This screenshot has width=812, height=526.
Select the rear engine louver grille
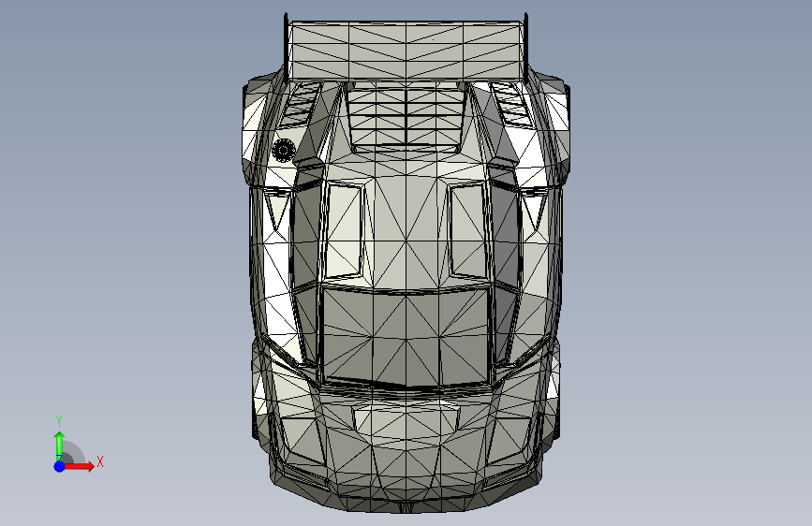point(406,118)
